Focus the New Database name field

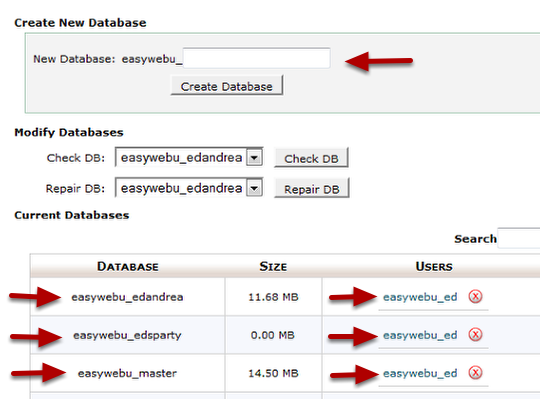tap(257, 58)
